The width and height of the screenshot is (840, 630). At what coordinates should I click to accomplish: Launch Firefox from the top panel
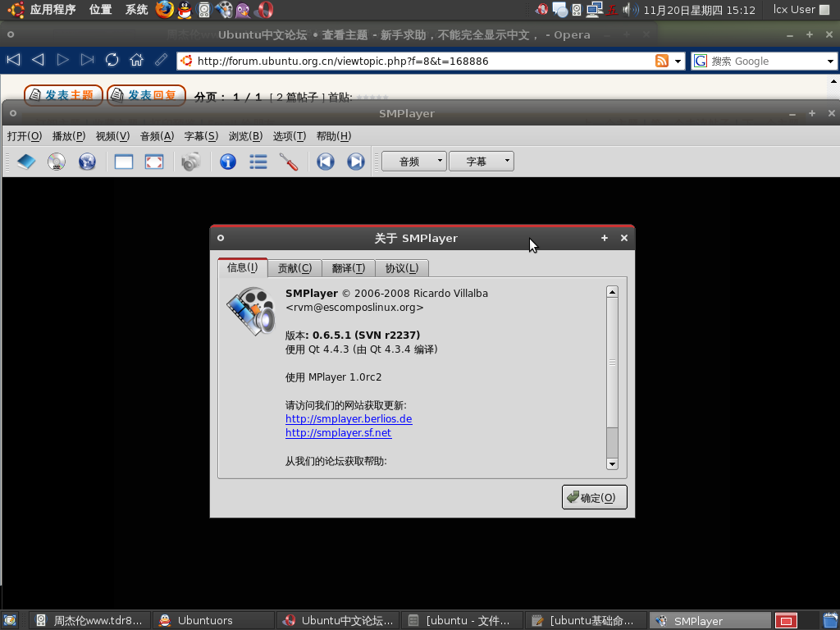164,10
